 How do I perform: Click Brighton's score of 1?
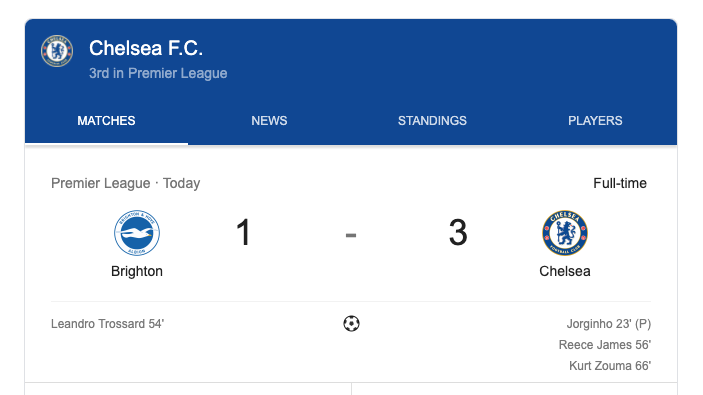tap(243, 233)
